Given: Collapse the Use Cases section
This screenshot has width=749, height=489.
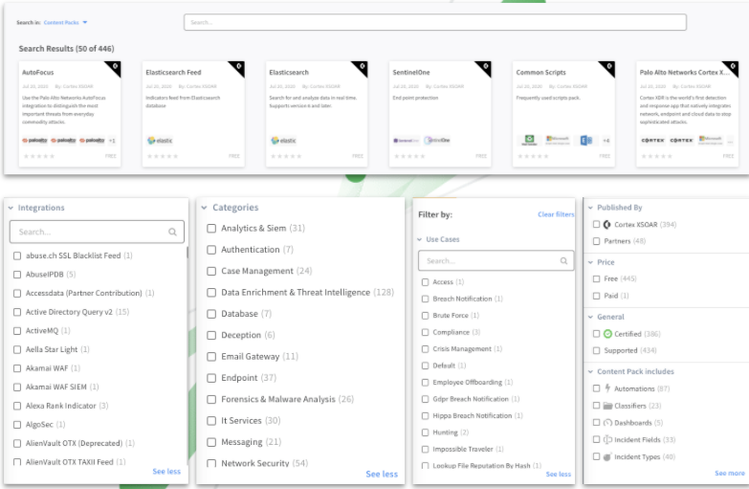Looking at the screenshot, I should tap(419, 239).
